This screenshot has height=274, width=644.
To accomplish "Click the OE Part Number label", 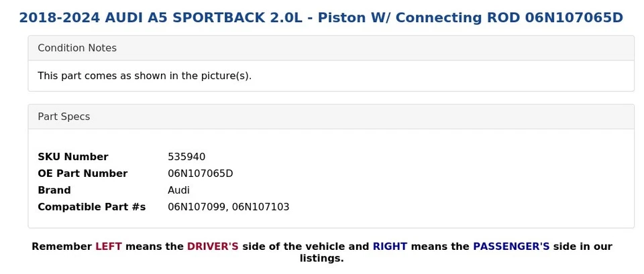I will point(83,174).
